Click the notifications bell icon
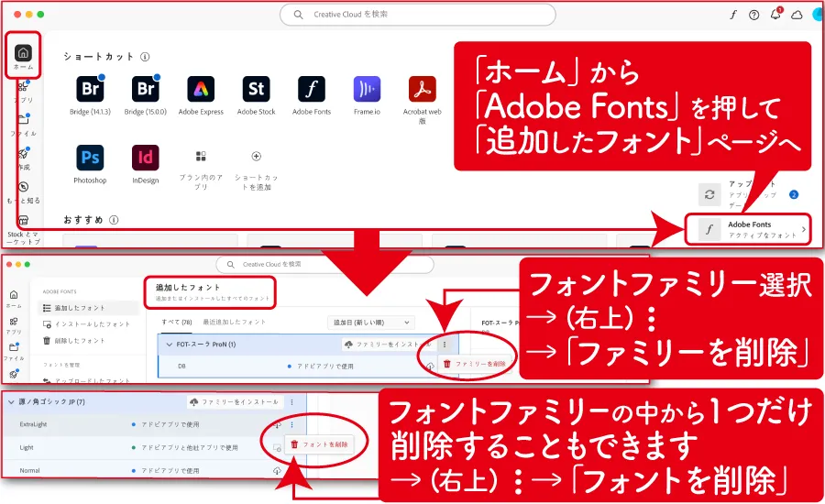Image resolution: width=825 pixels, height=504 pixels. (x=775, y=15)
